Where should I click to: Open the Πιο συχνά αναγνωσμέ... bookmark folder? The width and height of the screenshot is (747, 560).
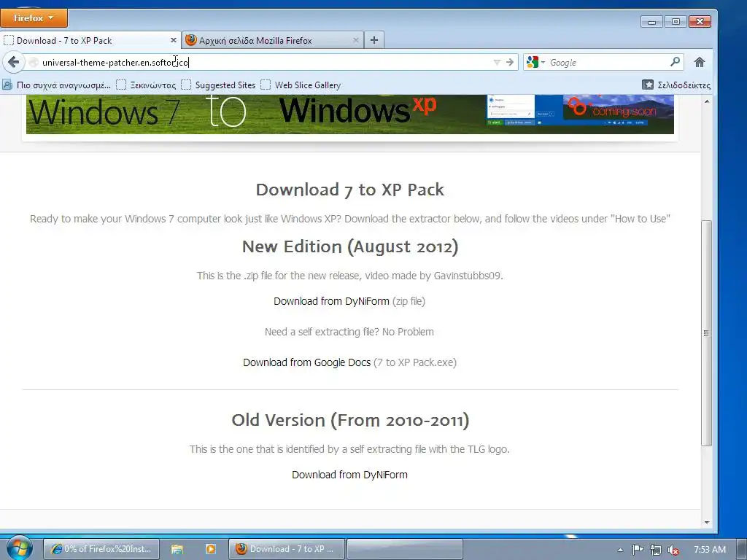pyautogui.click(x=56, y=85)
